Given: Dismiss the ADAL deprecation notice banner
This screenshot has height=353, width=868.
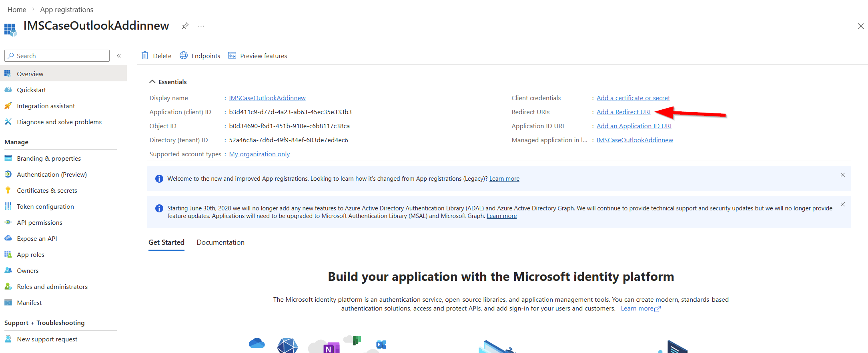Looking at the screenshot, I should pos(843,204).
